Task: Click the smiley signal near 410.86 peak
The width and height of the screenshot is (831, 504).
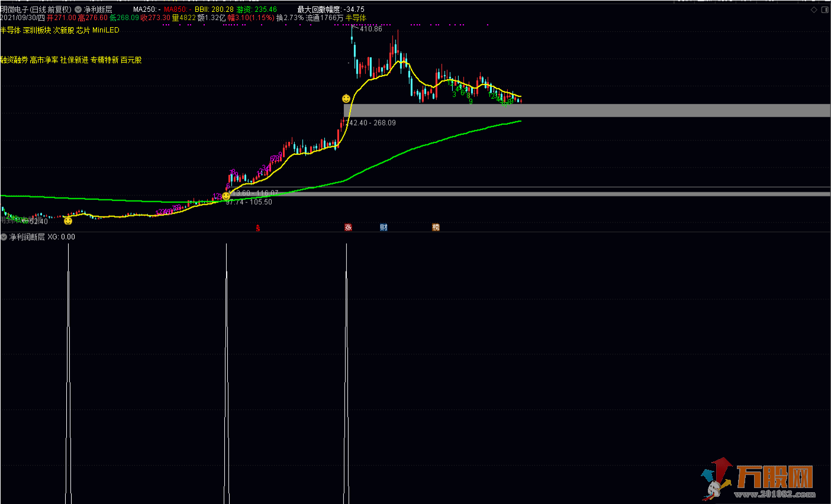Action: pyautogui.click(x=346, y=98)
